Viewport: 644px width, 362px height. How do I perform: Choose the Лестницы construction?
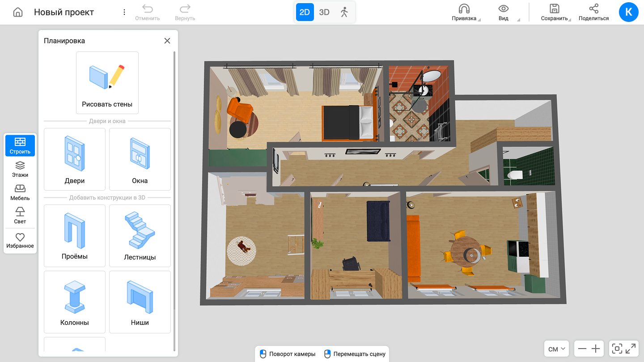pyautogui.click(x=140, y=235)
